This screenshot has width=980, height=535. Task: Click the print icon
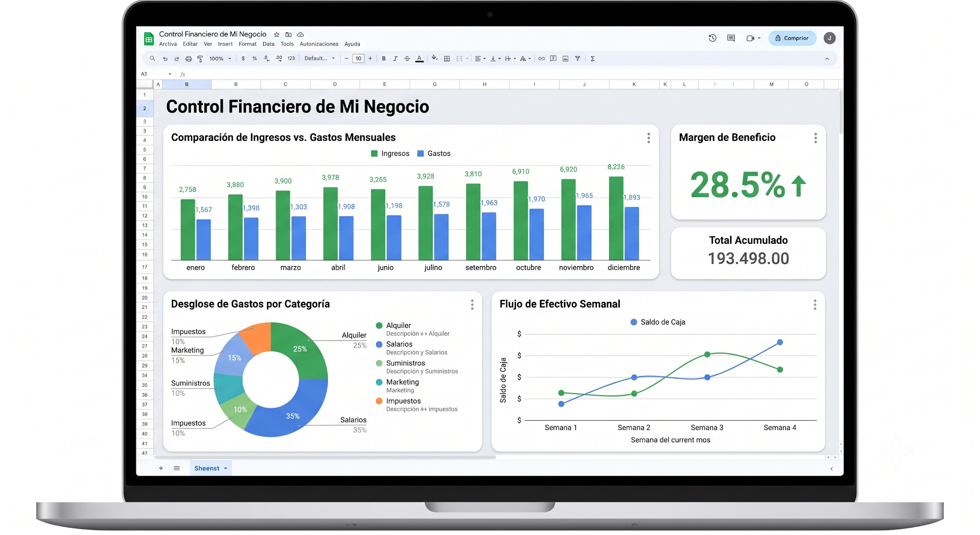(x=188, y=58)
